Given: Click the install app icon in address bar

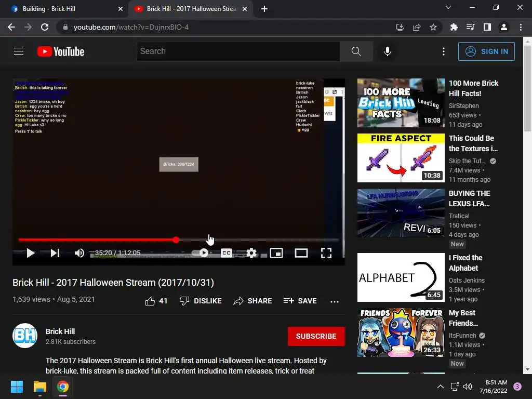Looking at the screenshot, I should pyautogui.click(x=400, y=27).
